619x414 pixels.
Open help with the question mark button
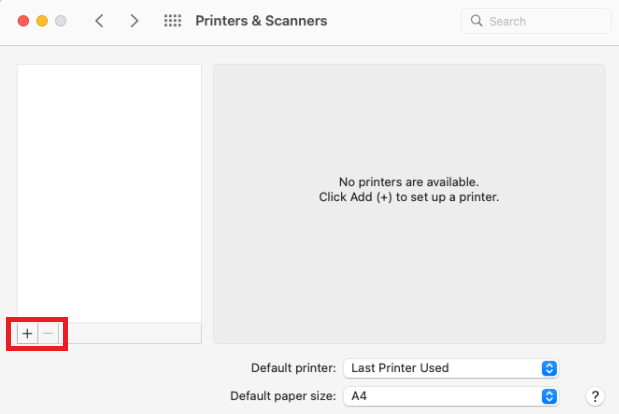[595, 397]
